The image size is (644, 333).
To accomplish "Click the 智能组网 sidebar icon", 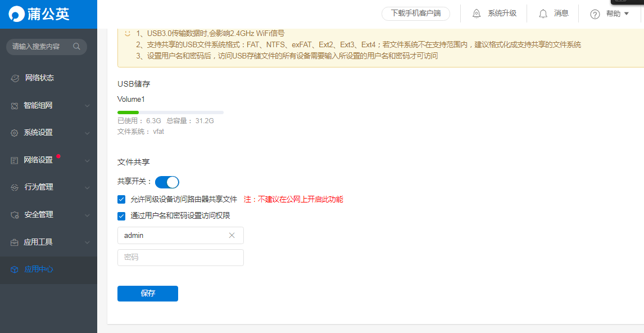I will pyautogui.click(x=15, y=105).
